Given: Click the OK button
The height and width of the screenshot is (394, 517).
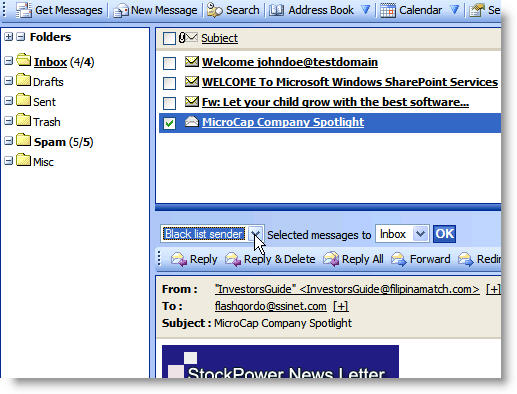Looking at the screenshot, I should pos(444,234).
